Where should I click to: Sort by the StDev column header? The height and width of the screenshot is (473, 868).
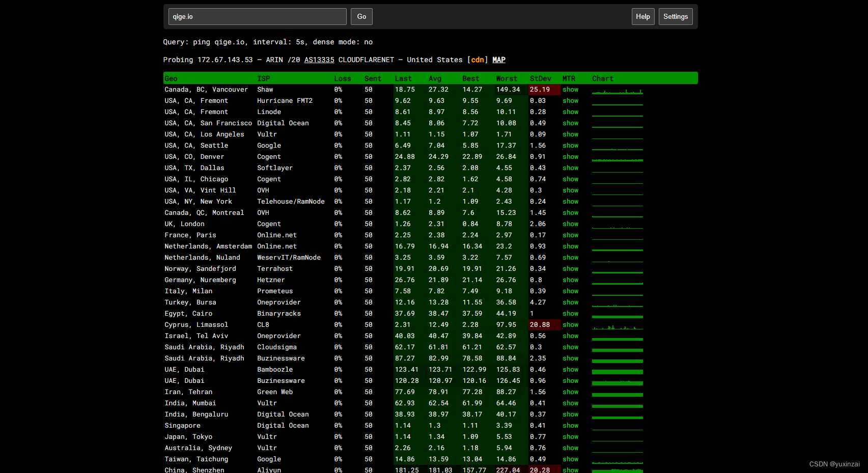click(x=540, y=78)
